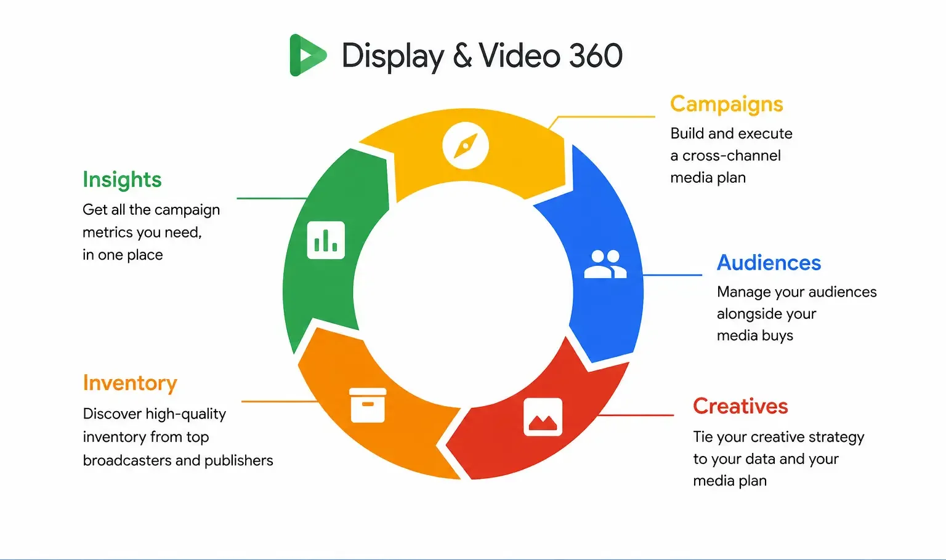
Task: Select the "Inventory" heading
Action: pos(130,383)
